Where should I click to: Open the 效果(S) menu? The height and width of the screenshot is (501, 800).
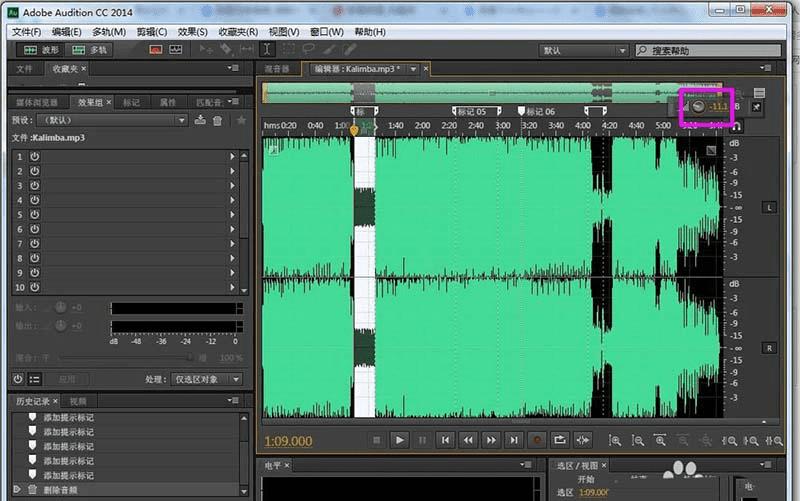click(x=192, y=32)
